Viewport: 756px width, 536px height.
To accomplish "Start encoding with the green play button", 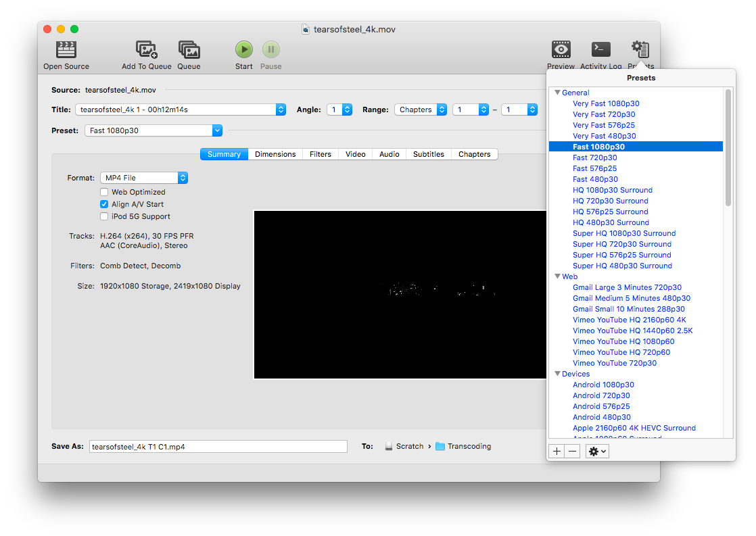I will (x=244, y=49).
